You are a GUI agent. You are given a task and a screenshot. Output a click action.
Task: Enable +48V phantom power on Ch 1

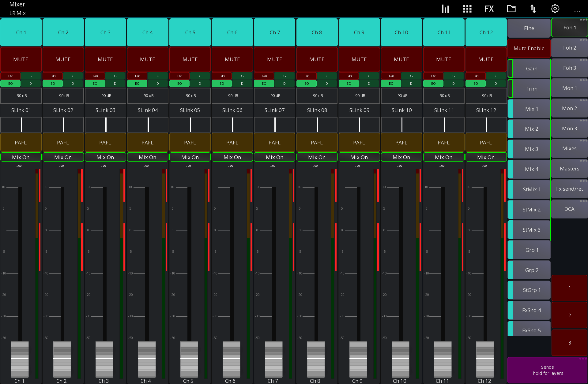pos(10,76)
